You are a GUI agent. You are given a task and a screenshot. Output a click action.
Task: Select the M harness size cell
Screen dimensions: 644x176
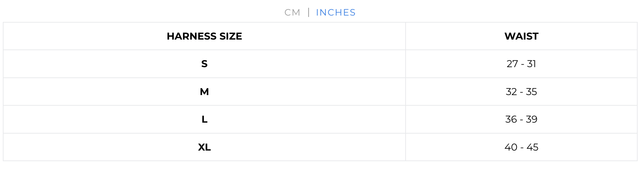(x=204, y=92)
